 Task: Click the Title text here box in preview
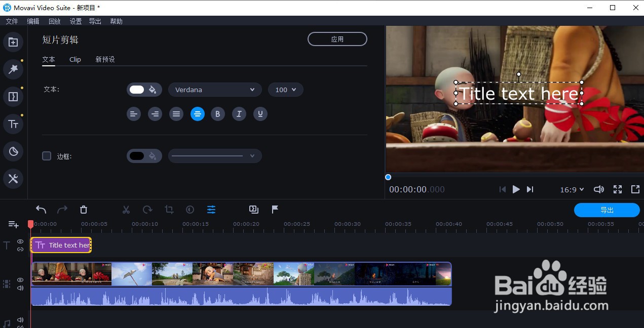(x=519, y=93)
